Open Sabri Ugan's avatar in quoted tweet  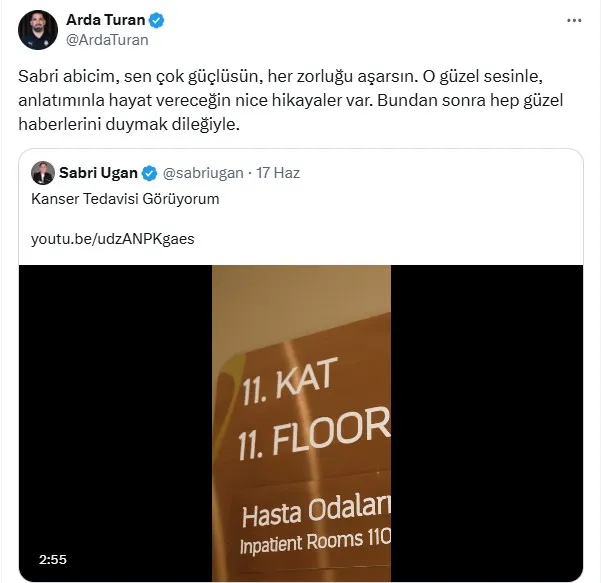tap(43, 173)
